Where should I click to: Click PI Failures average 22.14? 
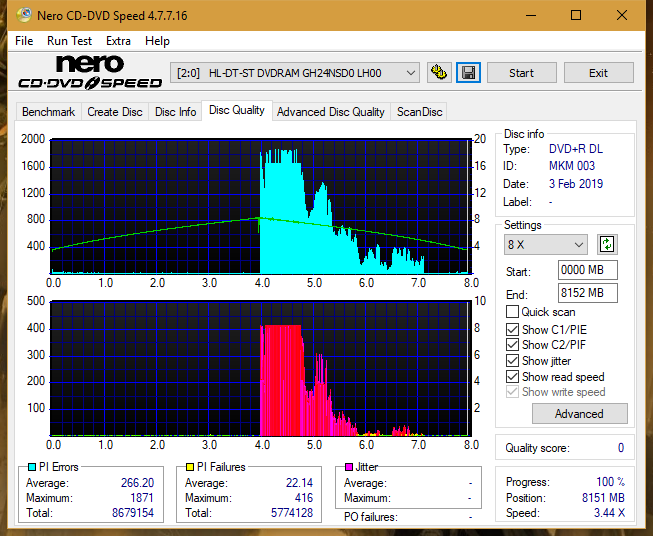pos(299,483)
